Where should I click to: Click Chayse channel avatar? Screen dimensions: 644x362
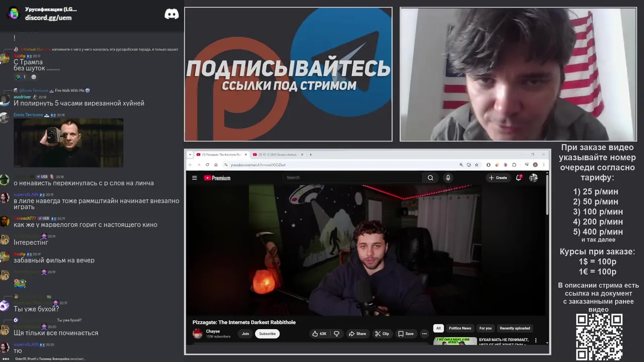[198, 333]
